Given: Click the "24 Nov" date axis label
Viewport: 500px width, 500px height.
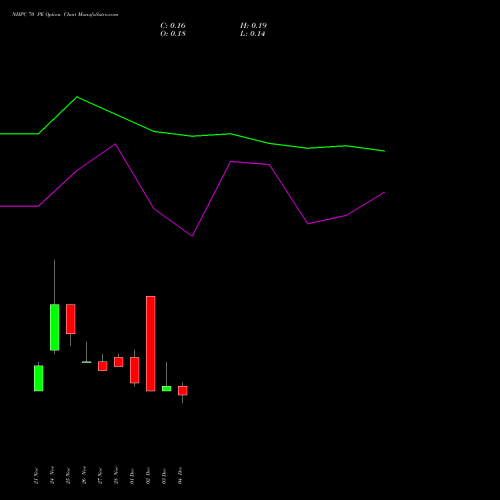Looking at the screenshot, I should [52, 476].
